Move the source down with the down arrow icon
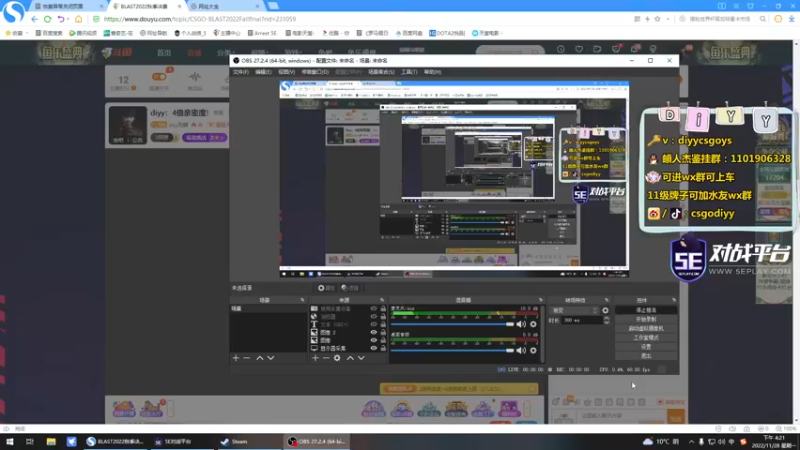 tap(361, 358)
